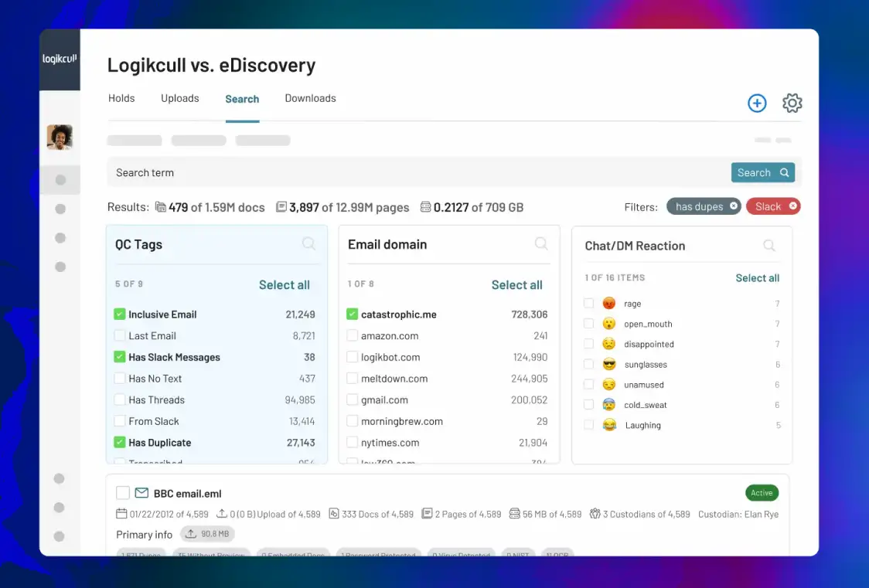This screenshot has width=869, height=588.
Task: Check the sunglasses reaction checkbox
Action: click(588, 365)
